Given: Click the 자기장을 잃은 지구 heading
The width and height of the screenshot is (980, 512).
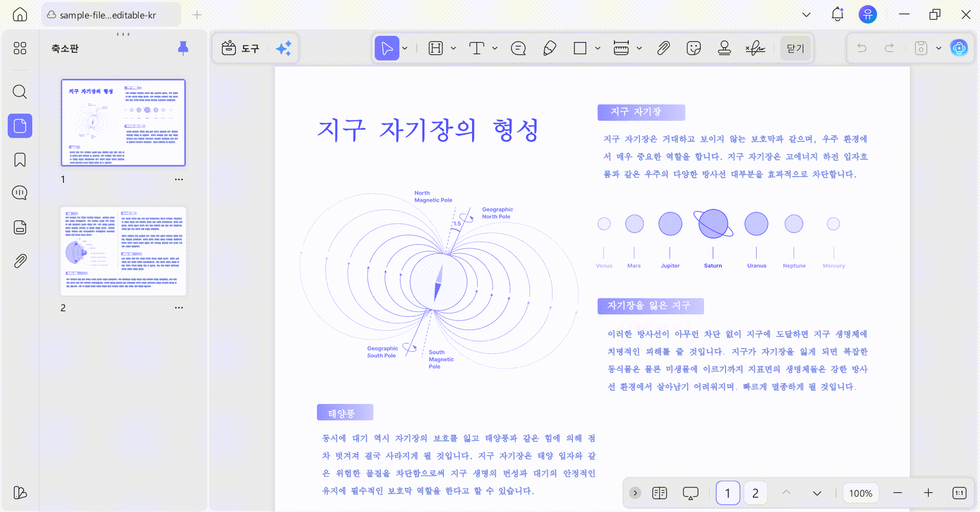Looking at the screenshot, I should pos(649,306).
